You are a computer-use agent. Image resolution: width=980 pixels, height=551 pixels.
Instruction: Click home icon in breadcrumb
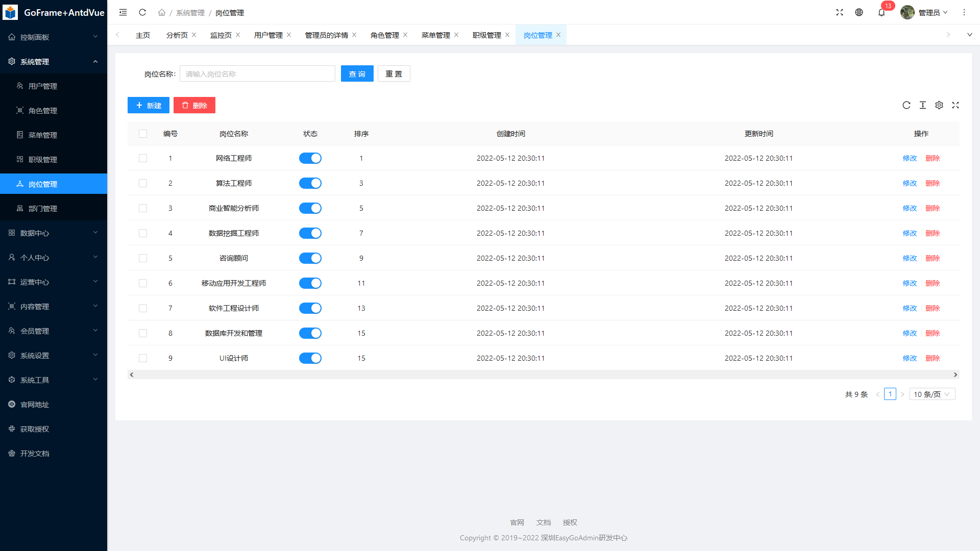click(x=162, y=13)
